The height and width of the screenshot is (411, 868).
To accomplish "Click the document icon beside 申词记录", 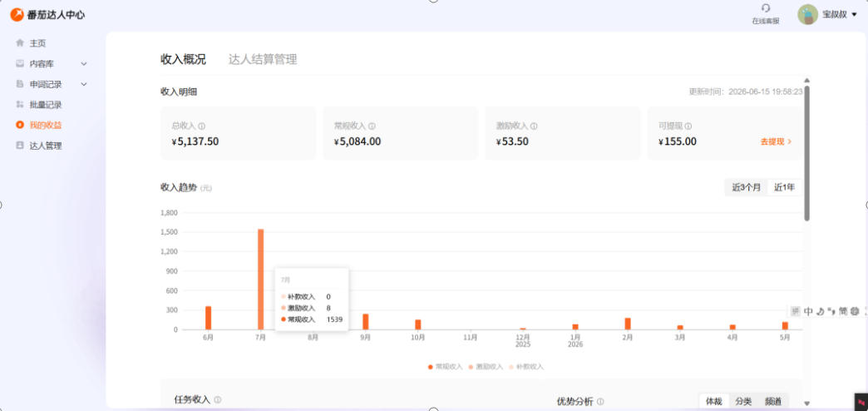I will pyautogui.click(x=20, y=84).
